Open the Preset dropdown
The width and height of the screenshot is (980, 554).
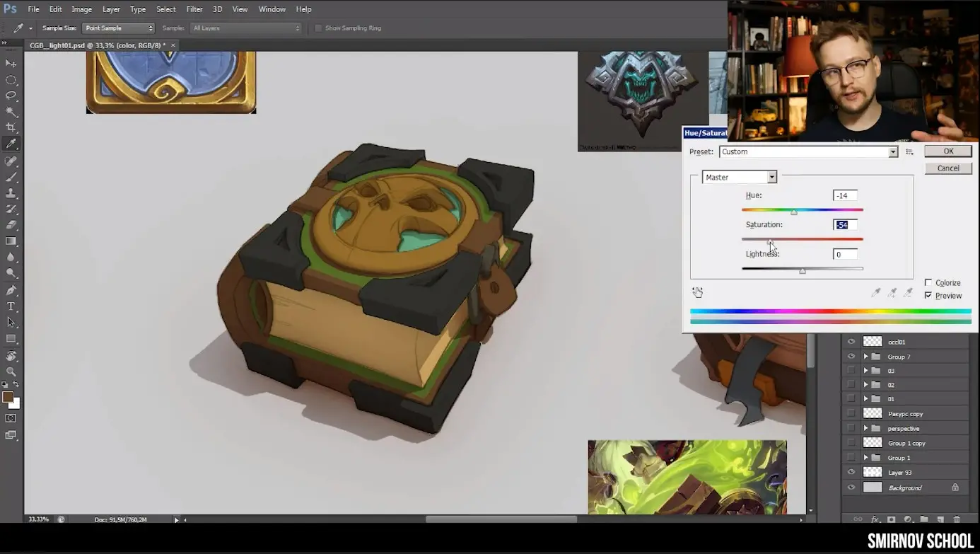coord(893,152)
